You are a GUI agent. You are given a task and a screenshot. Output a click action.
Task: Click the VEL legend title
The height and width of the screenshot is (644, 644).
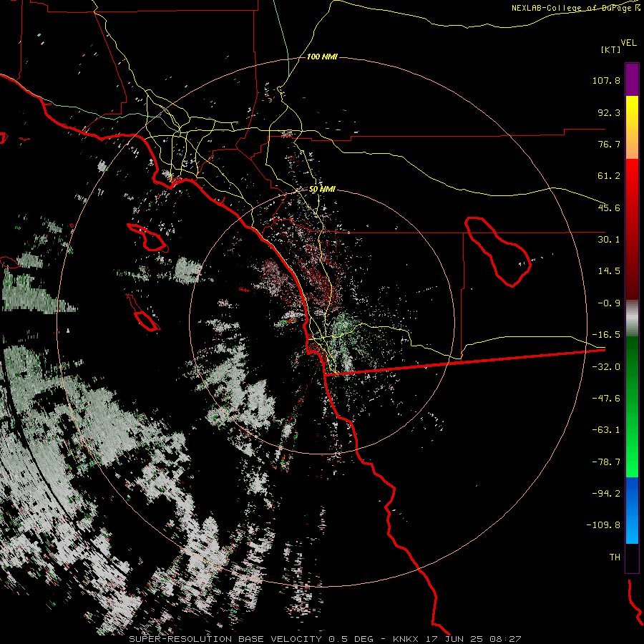tap(628, 42)
